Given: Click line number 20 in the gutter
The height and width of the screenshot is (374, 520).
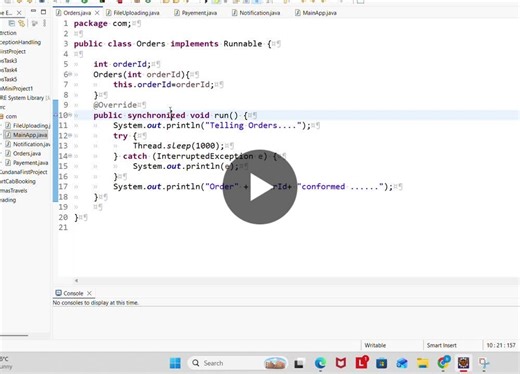Looking at the screenshot, I should tap(63, 217).
